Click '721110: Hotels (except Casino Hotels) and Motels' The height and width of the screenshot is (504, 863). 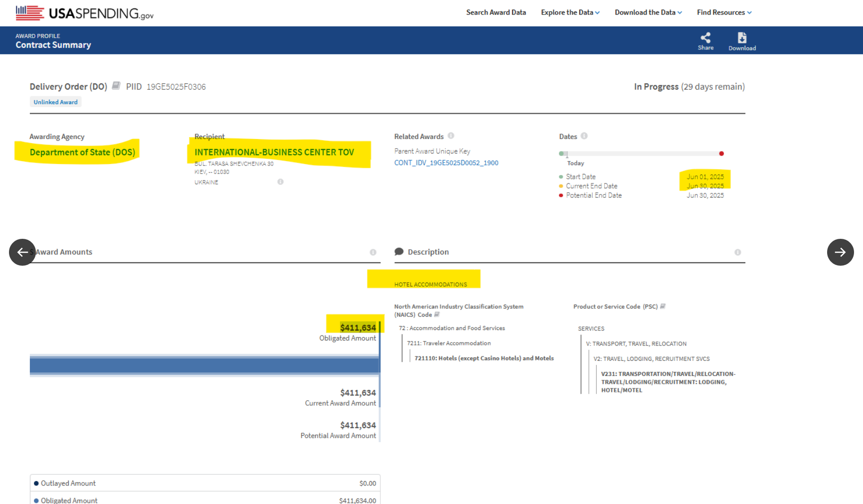click(484, 358)
